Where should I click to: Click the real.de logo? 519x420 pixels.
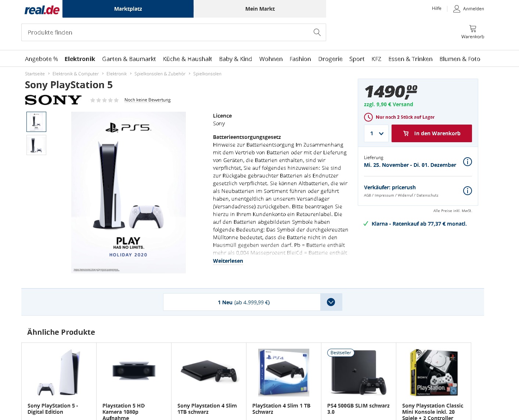pyautogui.click(x=42, y=10)
